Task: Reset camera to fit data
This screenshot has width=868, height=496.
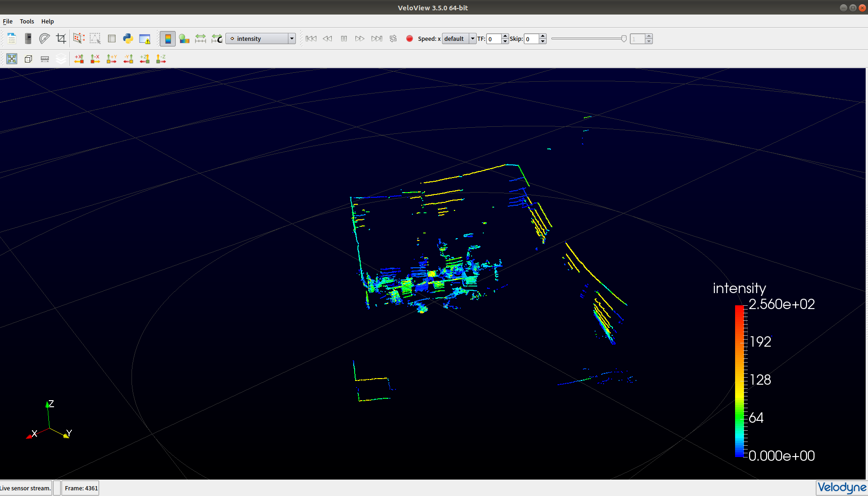Action: pyautogui.click(x=12, y=59)
